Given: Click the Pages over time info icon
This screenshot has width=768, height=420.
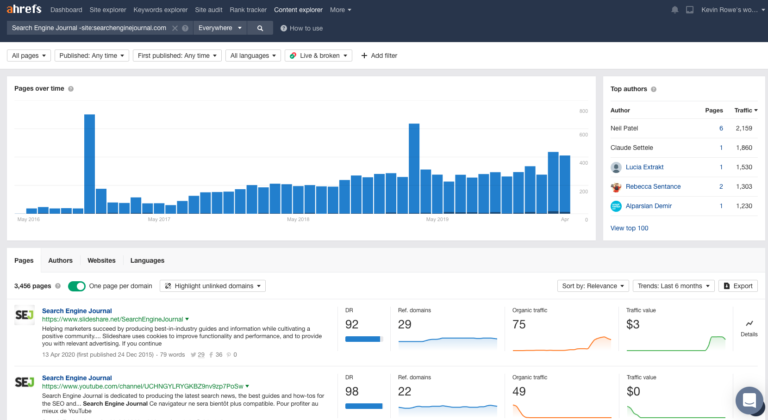Looking at the screenshot, I should coord(71,89).
